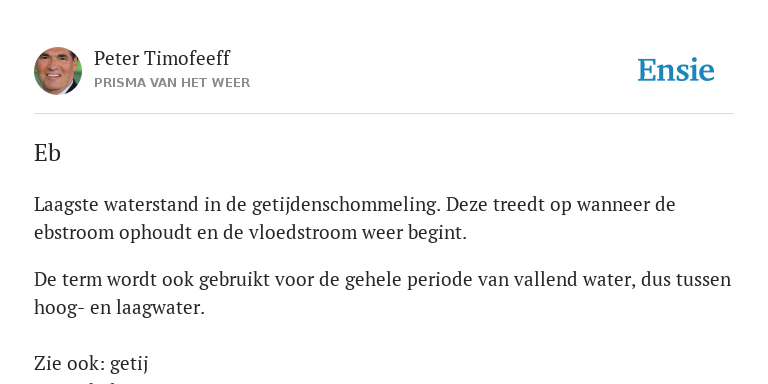Click the author name Peter Timofeeff
Screen dimensions: 768x384
(x=162, y=58)
